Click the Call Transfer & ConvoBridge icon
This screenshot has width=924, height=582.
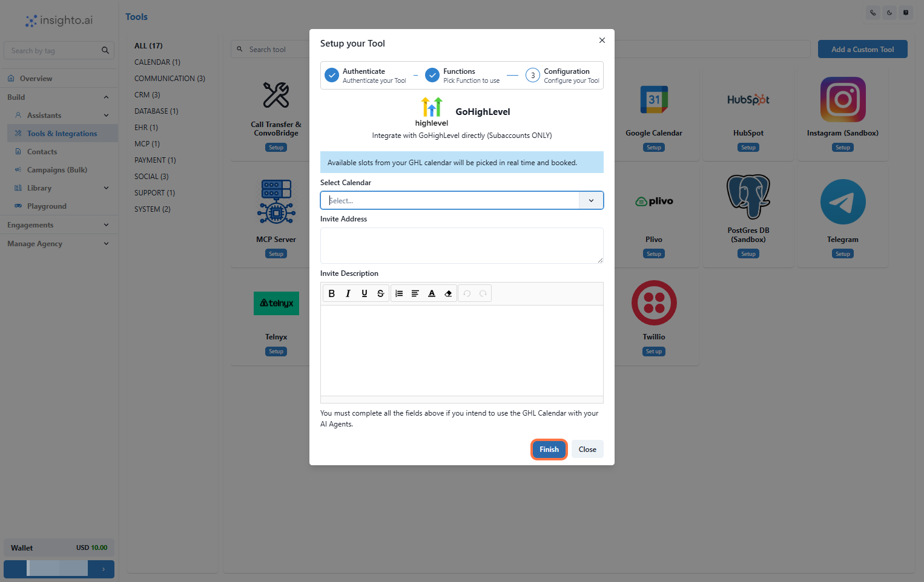[x=276, y=95]
